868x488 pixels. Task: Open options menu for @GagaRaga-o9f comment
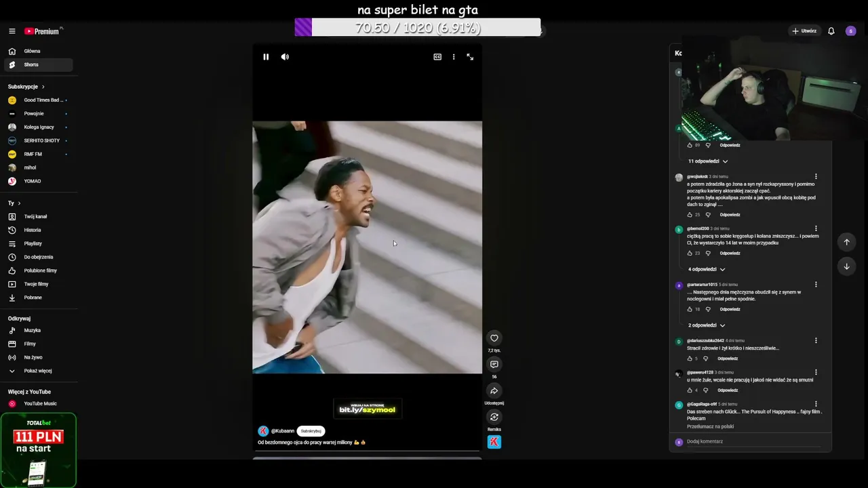click(x=816, y=405)
